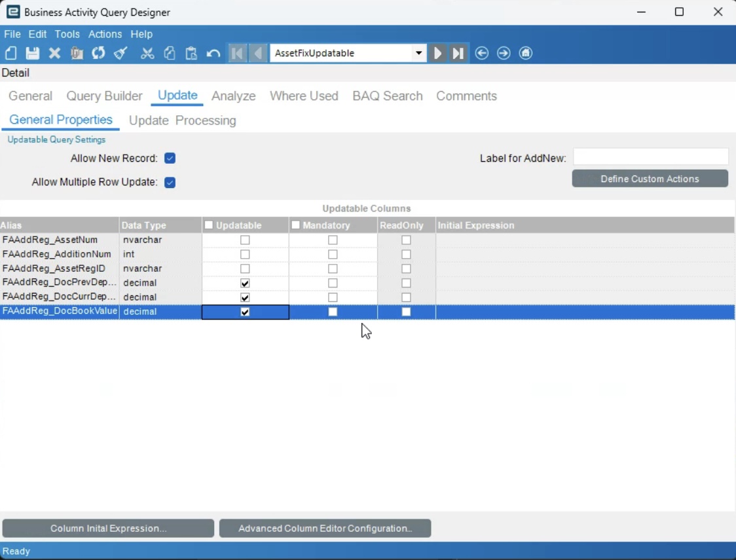Uncheck Updatable for FAAddReg_DocCurrDep row
Image resolution: width=736 pixels, height=560 pixels.
pyautogui.click(x=245, y=297)
